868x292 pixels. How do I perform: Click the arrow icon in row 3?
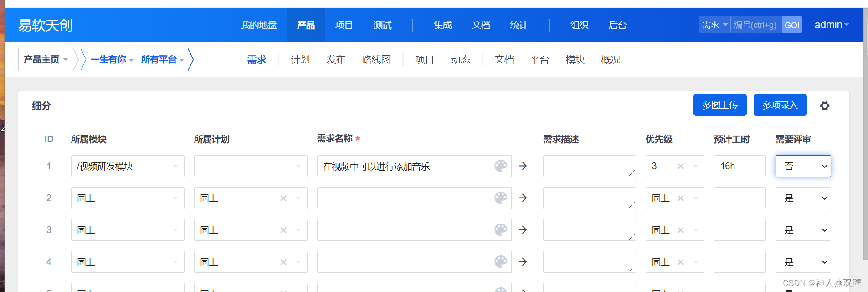point(523,230)
